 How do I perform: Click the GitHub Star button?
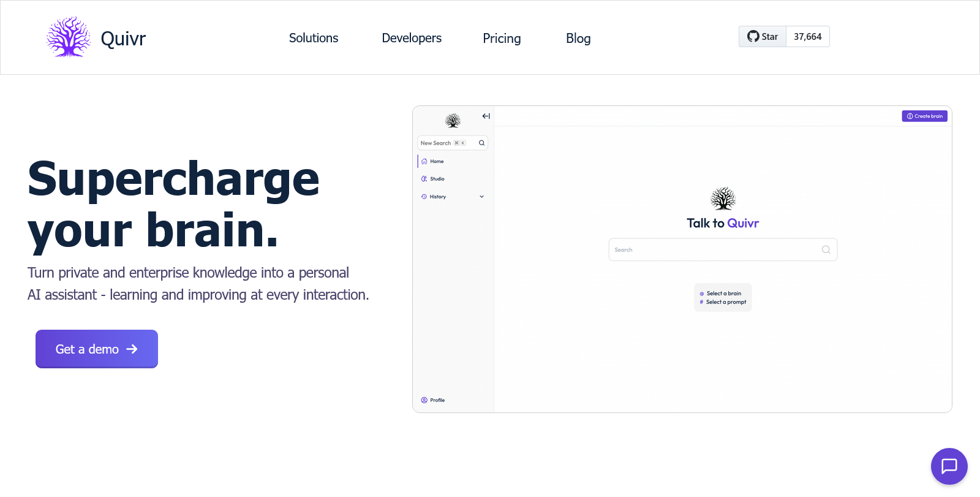(763, 37)
